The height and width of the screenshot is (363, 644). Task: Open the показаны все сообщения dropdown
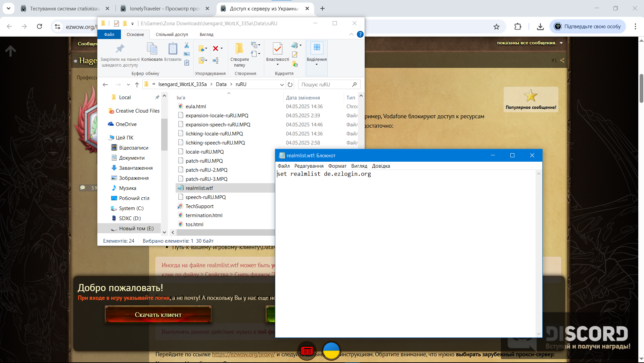530,43
